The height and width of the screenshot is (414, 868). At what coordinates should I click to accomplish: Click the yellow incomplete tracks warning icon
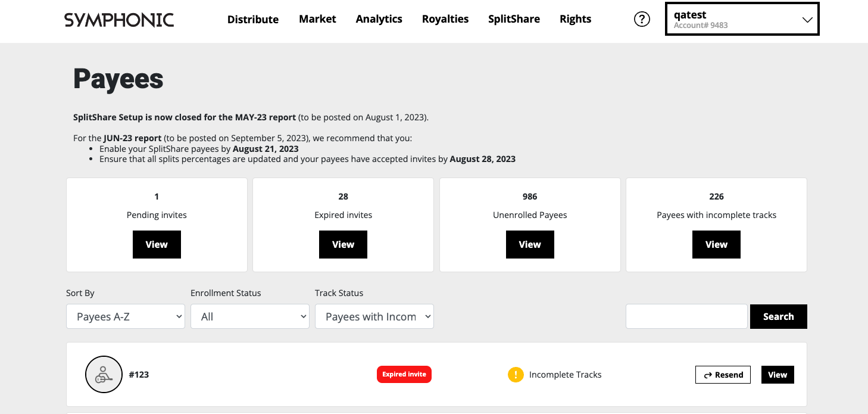pyautogui.click(x=515, y=375)
